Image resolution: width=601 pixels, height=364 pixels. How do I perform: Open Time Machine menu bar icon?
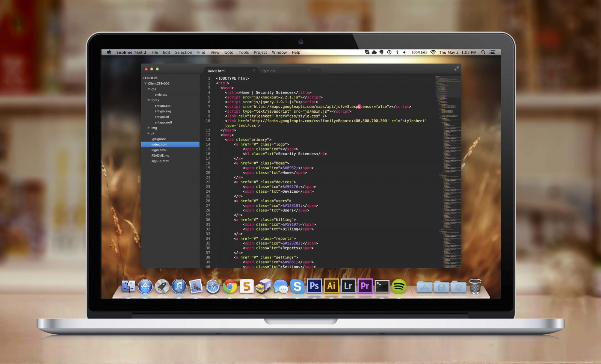(389, 52)
